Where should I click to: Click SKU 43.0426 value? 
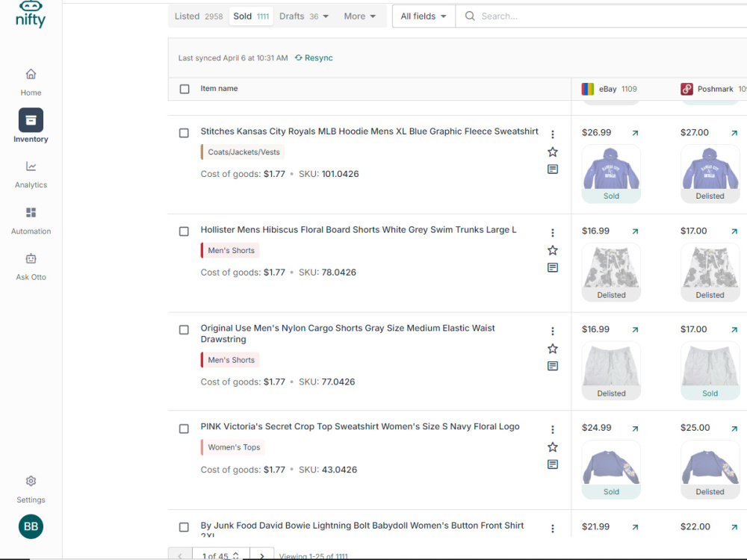point(339,470)
